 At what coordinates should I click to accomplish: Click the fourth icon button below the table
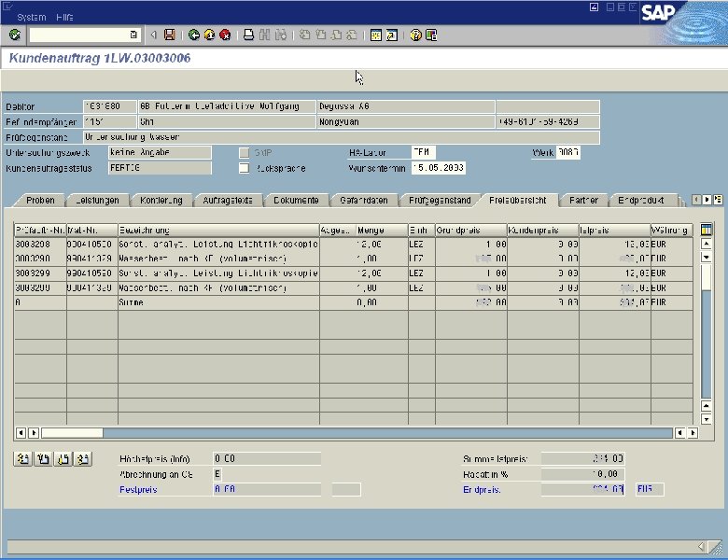click(84, 459)
